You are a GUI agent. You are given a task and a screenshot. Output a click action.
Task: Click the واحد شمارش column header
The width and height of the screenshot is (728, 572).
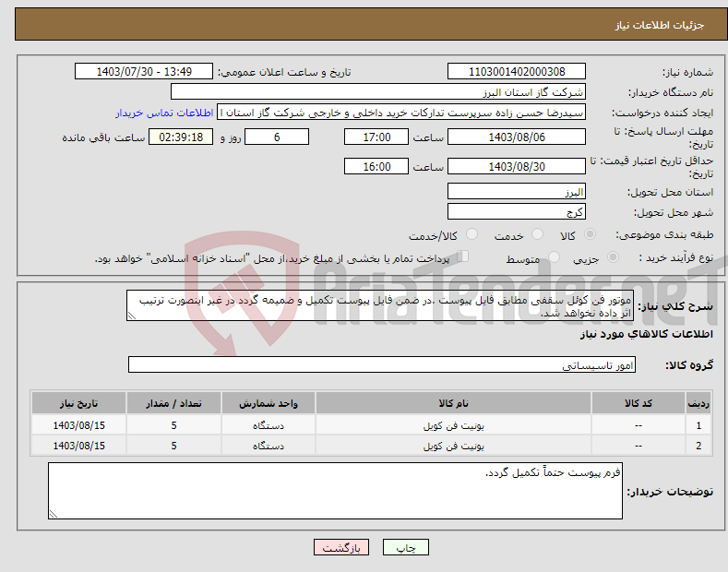point(269,403)
